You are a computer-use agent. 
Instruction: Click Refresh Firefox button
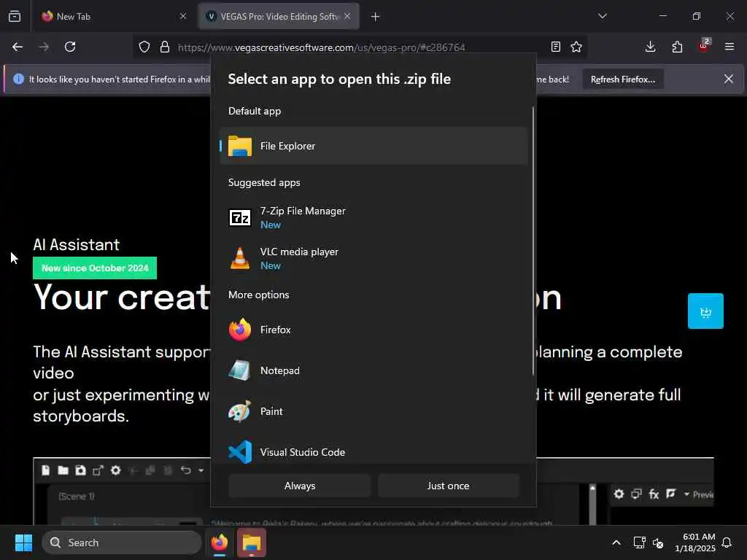(x=623, y=79)
